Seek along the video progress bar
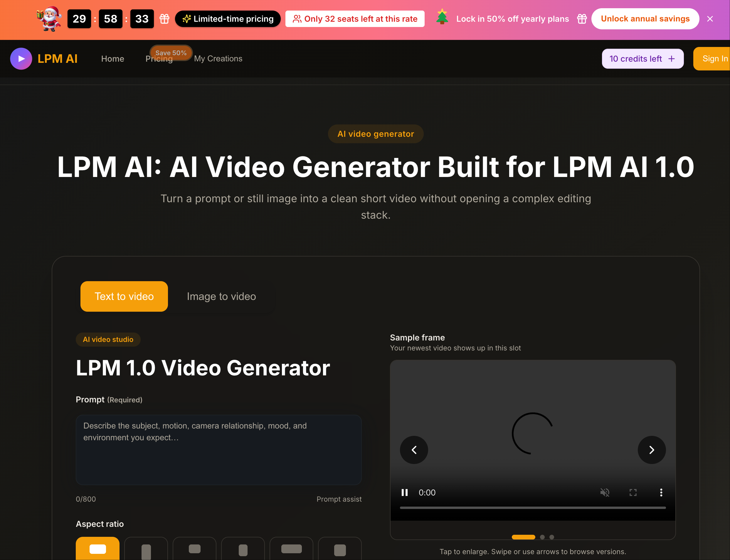730x560 pixels. (532, 508)
